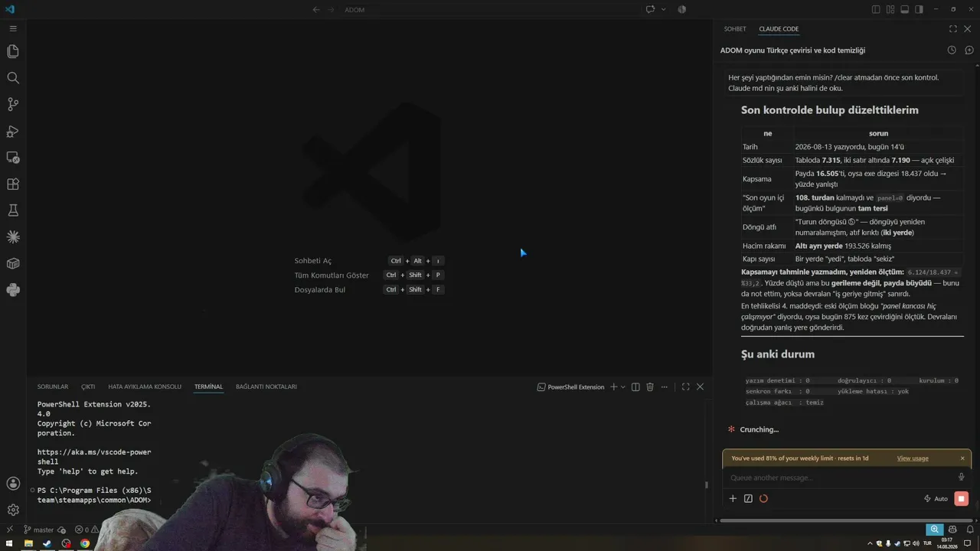Open the slash commands menu

pyautogui.click(x=748, y=499)
